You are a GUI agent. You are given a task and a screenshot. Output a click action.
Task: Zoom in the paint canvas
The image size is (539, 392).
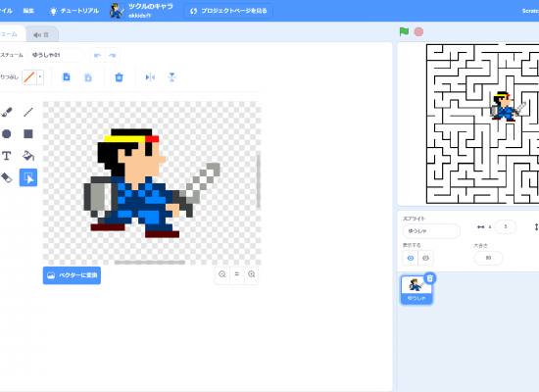(252, 274)
